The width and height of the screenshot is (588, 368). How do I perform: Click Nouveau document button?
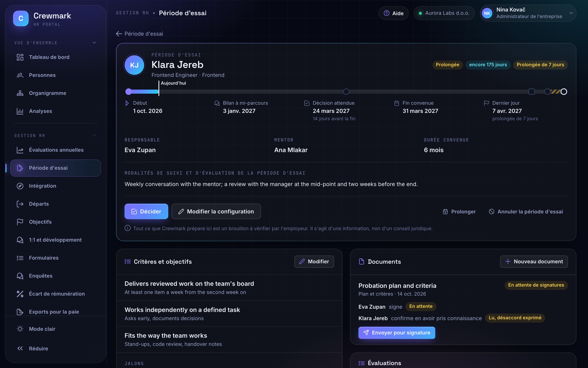coord(534,262)
